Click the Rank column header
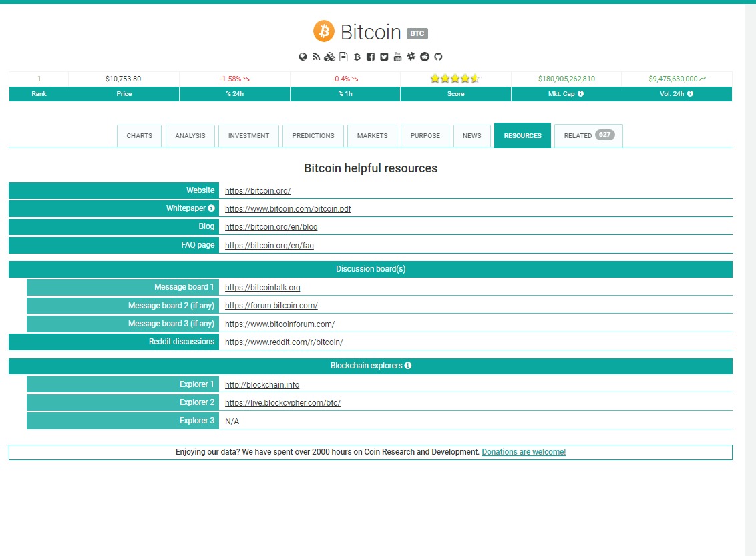 pos(39,94)
